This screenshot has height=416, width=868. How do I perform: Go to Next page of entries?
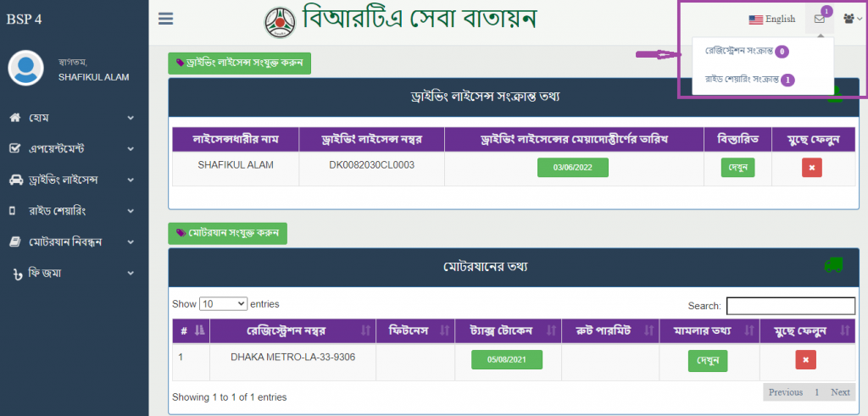(839, 392)
